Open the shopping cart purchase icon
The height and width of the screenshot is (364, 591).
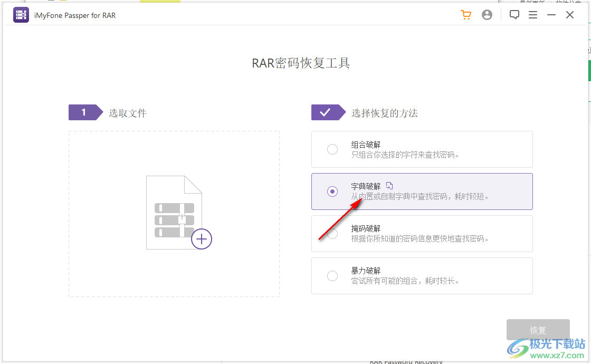[x=466, y=15]
